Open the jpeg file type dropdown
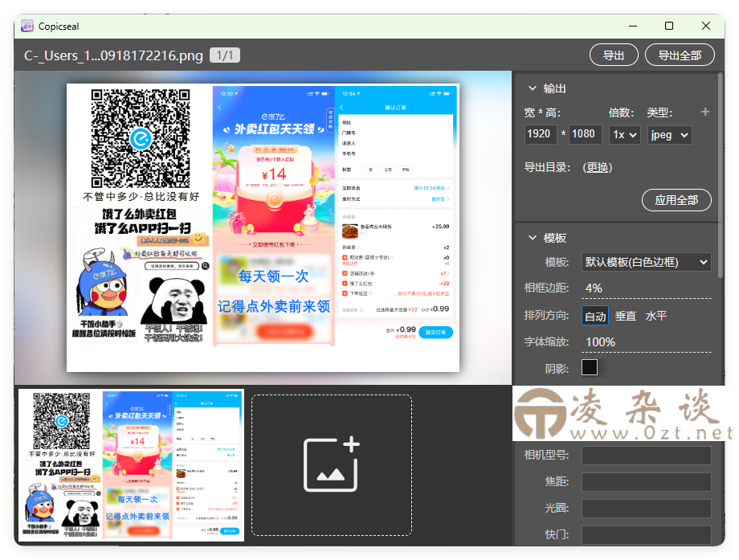Image resolution: width=739 pixels, height=560 pixels. [x=669, y=135]
